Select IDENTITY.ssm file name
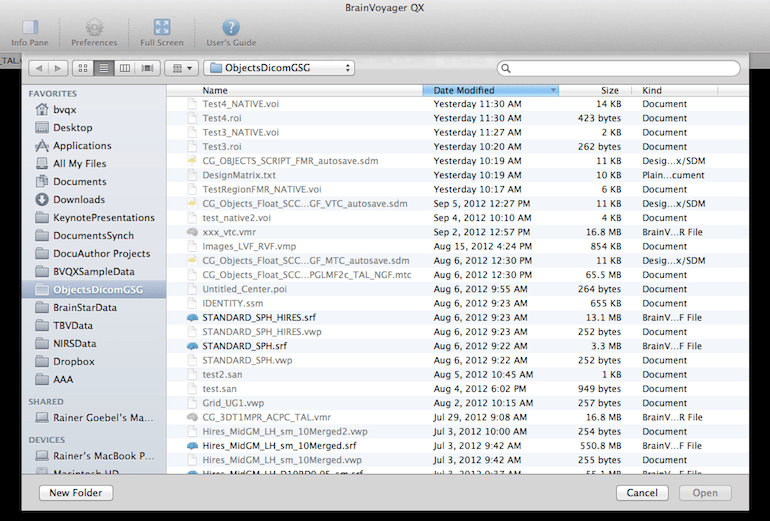The width and height of the screenshot is (770, 521). click(233, 303)
